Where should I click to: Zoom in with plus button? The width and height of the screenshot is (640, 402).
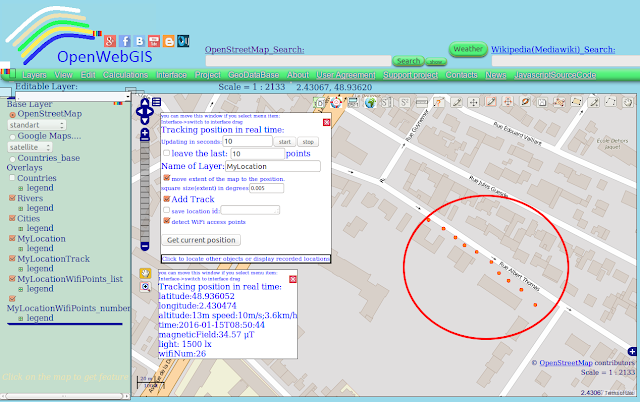coord(144,134)
